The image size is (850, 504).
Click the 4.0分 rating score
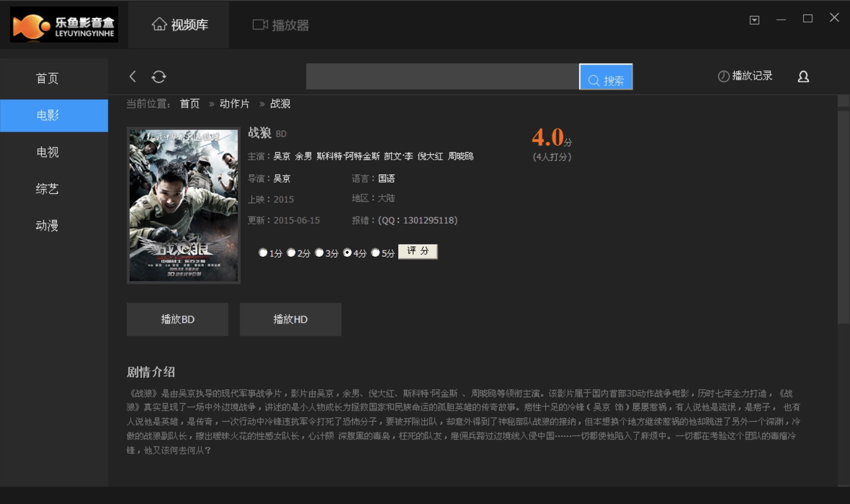(552, 137)
